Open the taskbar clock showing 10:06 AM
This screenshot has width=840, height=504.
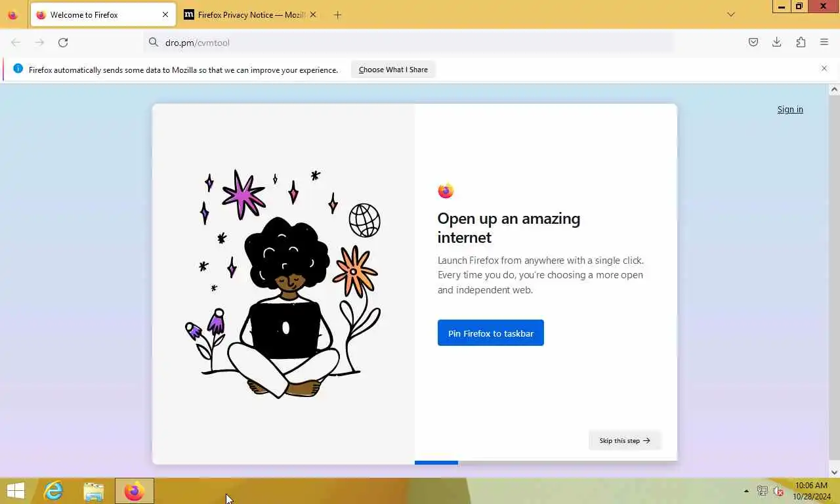(x=812, y=491)
